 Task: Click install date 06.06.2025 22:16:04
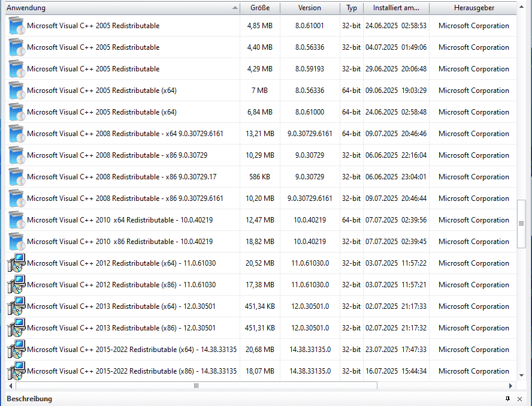tap(396, 155)
